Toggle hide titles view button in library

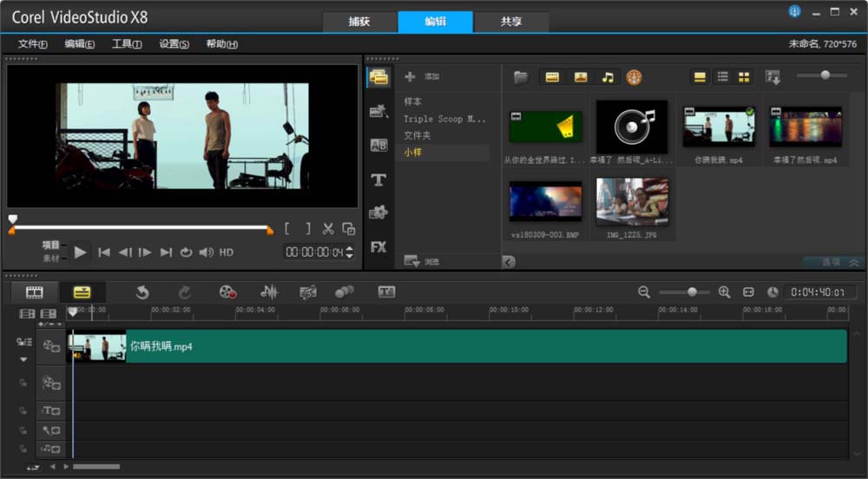click(700, 77)
